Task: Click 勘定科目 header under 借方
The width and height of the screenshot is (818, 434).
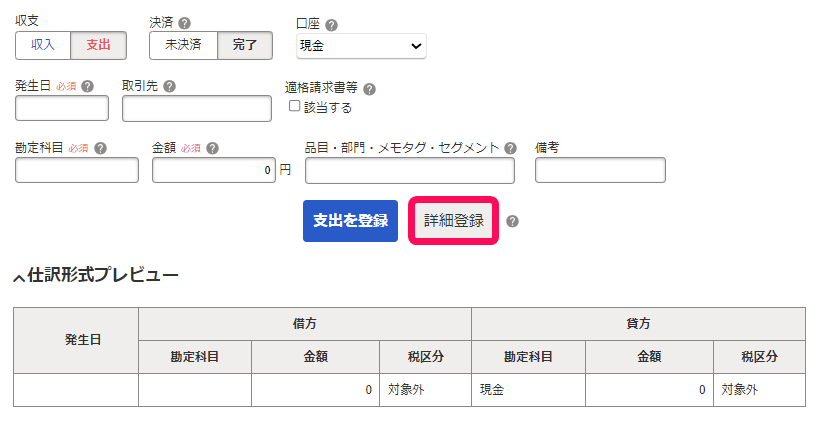Action: tap(195, 357)
